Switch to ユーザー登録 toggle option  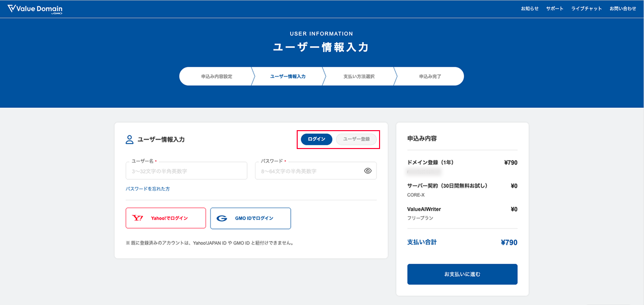point(356,139)
